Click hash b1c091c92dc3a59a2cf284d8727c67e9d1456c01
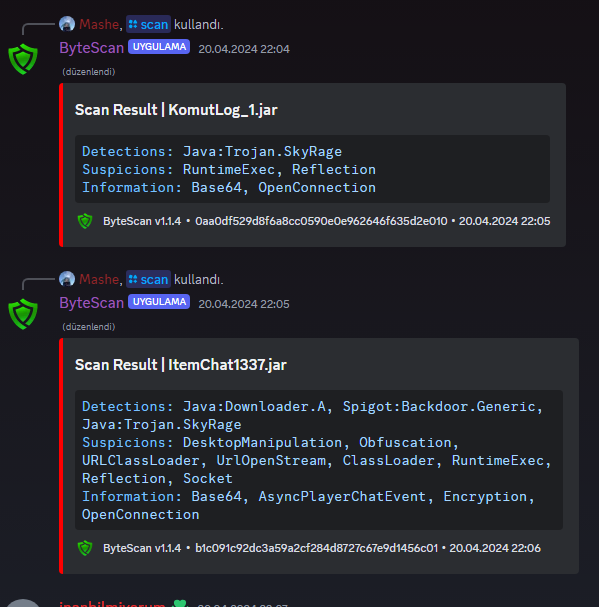Viewport: 599px width, 607px height. 317,548
